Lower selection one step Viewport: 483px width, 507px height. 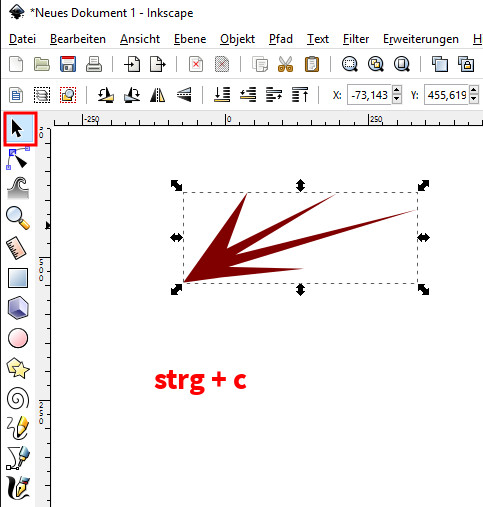click(x=248, y=95)
